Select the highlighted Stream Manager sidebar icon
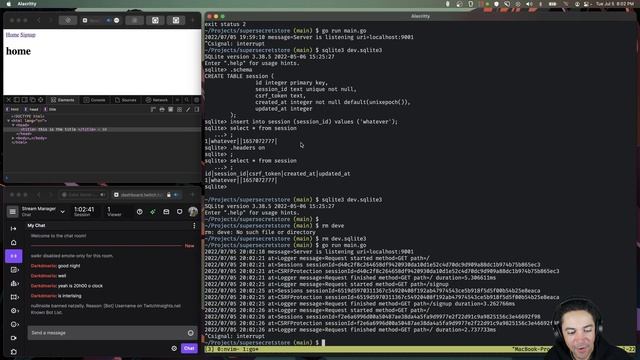 tap(13, 256)
